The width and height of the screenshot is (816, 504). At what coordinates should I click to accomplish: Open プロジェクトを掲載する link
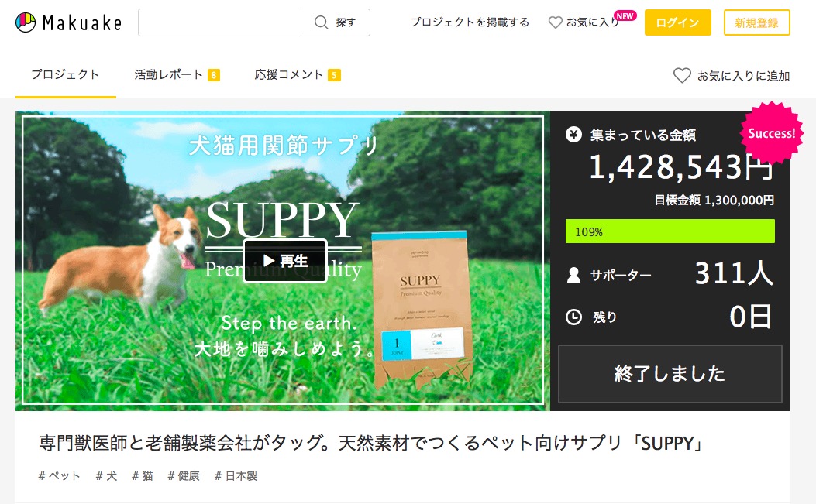click(470, 22)
